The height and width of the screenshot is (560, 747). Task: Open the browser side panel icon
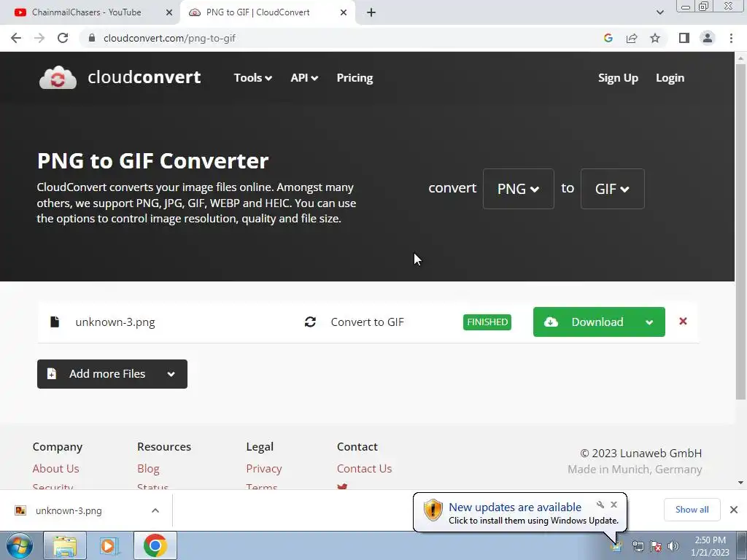(684, 38)
